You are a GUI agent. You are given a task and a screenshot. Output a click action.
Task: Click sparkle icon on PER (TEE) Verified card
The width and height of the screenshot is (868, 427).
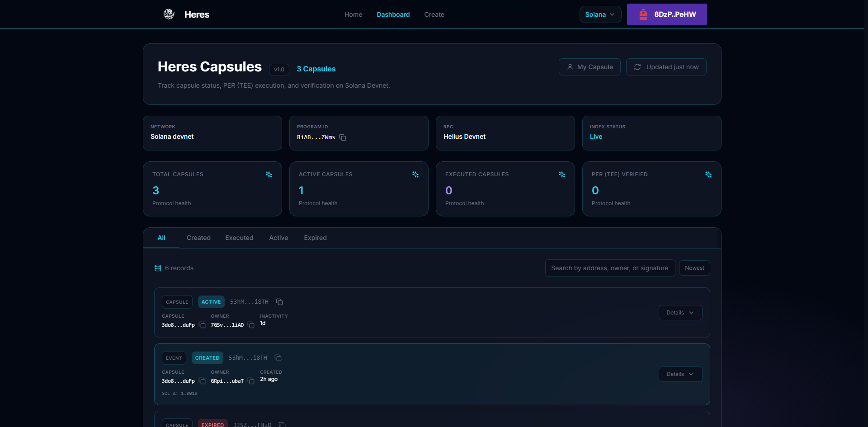pos(708,174)
